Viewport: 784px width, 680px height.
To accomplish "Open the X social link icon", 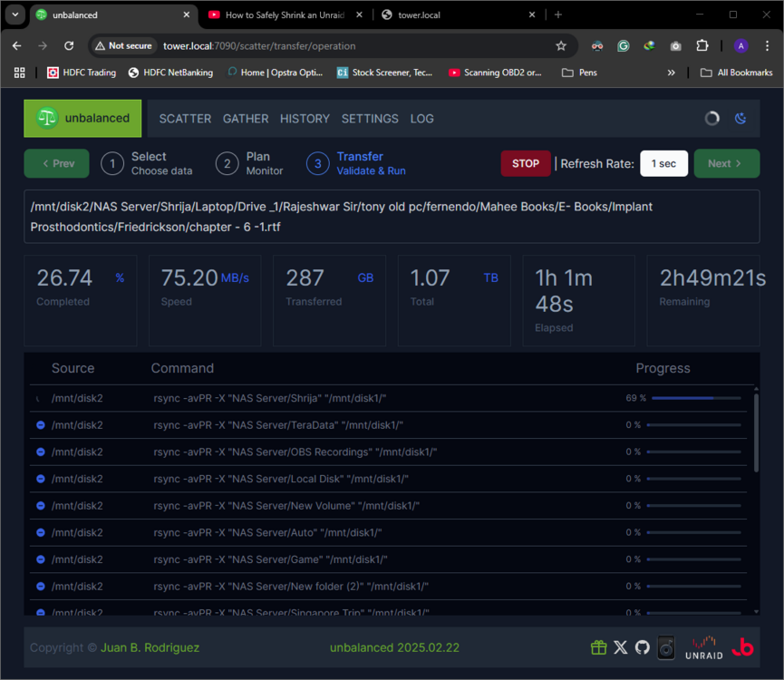I will pyautogui.click(x=621, y=647).
